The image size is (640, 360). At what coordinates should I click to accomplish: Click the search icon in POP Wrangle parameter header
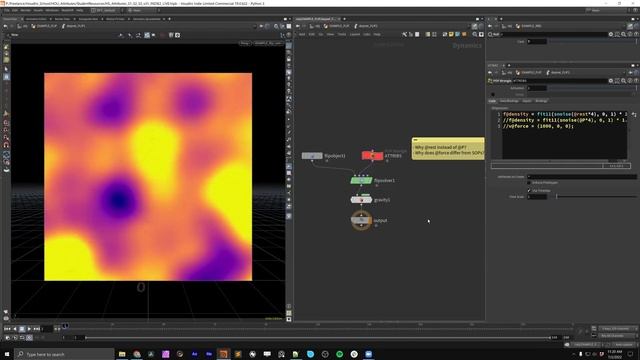(x=623, y=81)
